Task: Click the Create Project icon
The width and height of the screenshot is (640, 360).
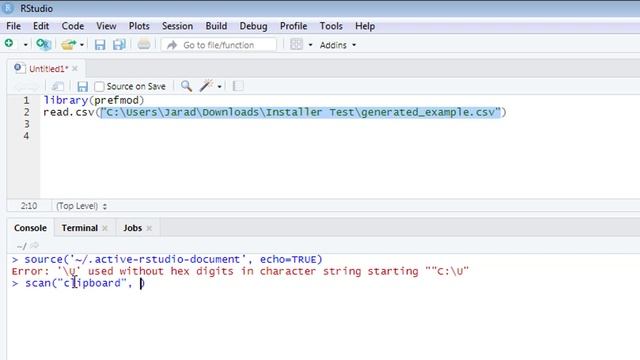Action: tap(43, 44)
